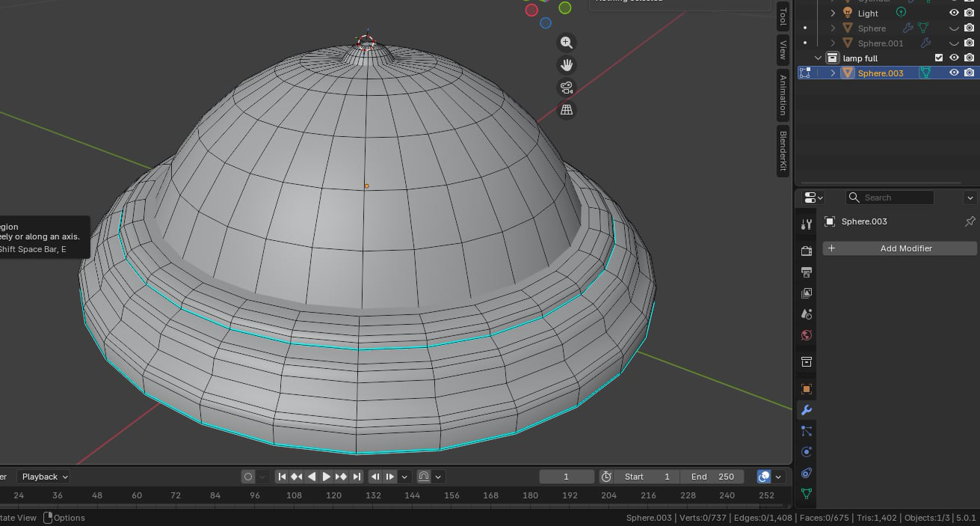Expand the Light tree row
The width and height of the screenshot is (980, 526).
click(833, 13)
